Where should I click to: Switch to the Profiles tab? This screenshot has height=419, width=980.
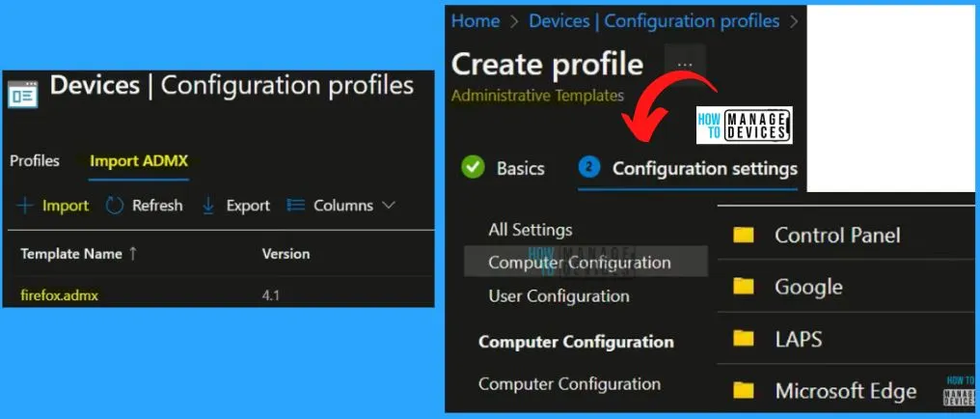point(35,160)
